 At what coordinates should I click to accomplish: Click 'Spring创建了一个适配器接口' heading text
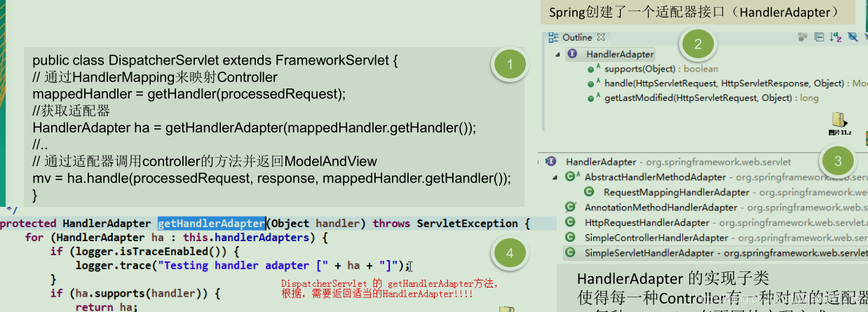click(694, 12)
